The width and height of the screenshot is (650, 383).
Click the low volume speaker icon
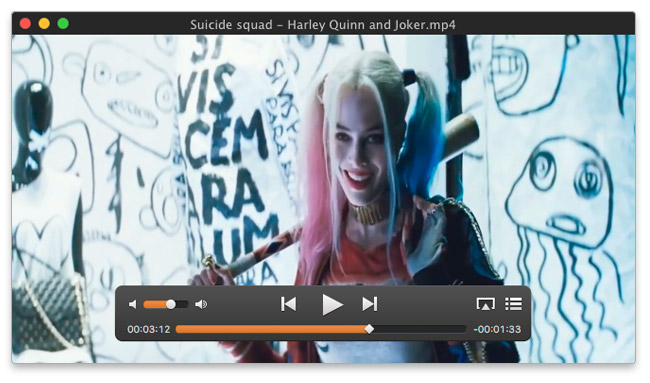pyautogui.click(x=133, y=305)
